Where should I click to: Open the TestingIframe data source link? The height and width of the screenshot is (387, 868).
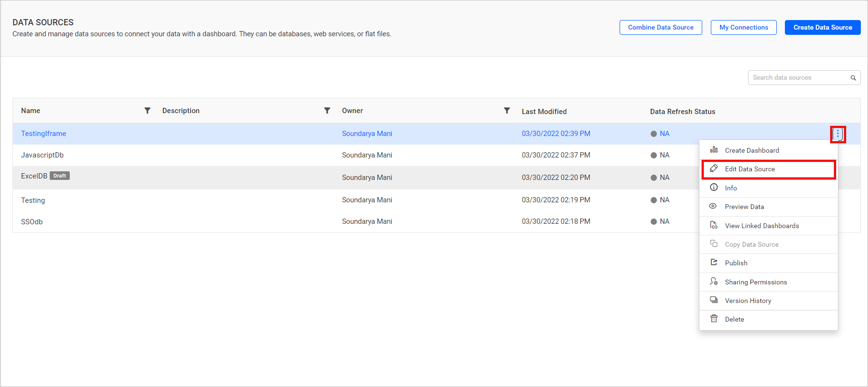click(43, 134)
